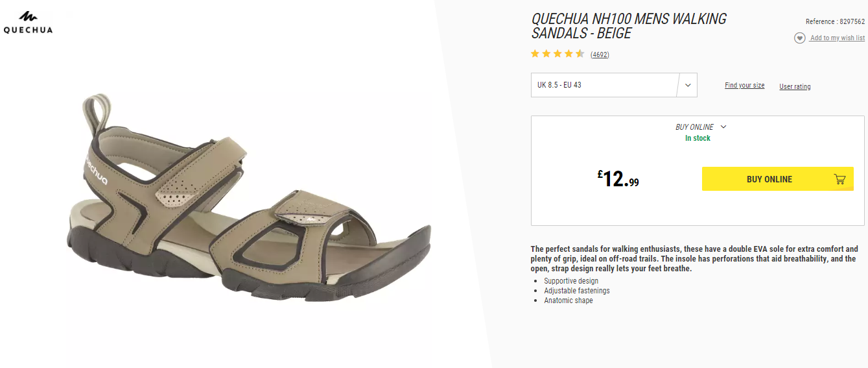Click the green In stock status
This screenshot has height=368, width=868.
pos(698,138)
